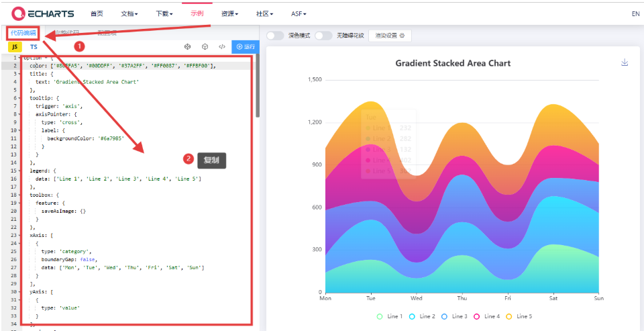Toggle the 无障碍花纹 pattern switch
Screen dimensions: 644x331
tap(323, 36)
